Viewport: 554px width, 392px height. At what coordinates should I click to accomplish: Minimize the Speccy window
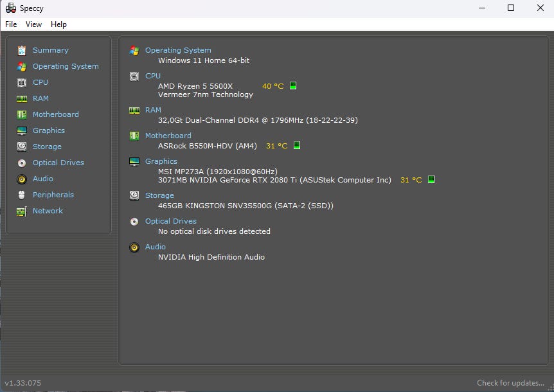point(482,8)
